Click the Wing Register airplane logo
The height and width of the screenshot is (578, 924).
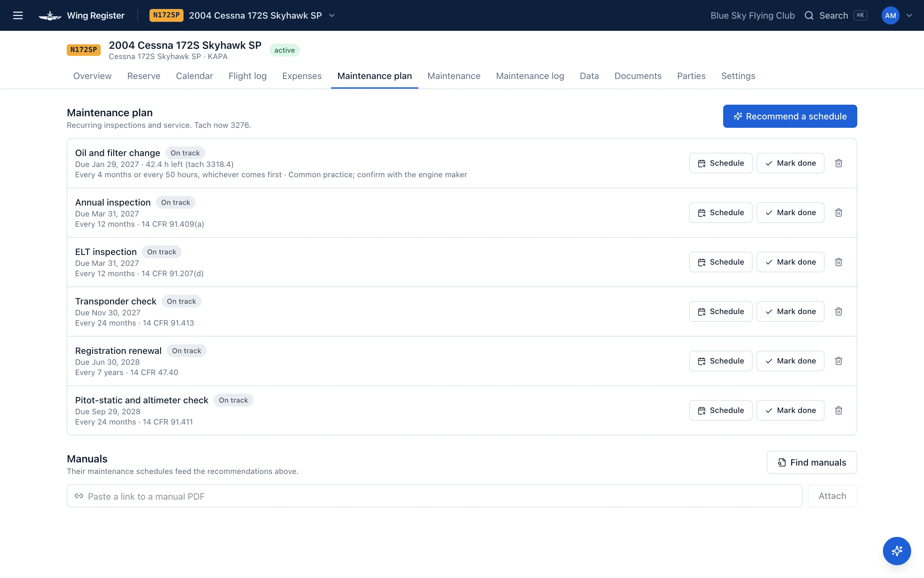50,16
